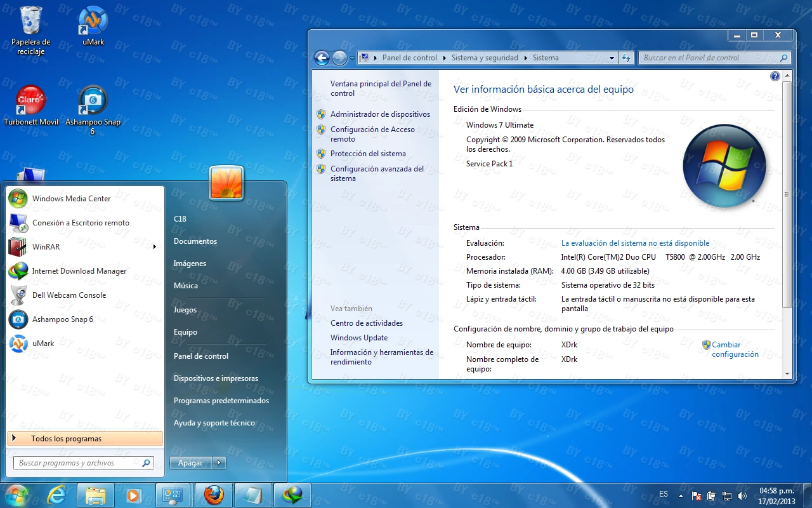
Task: Open the Apagar options arrow
Action: pyautogui.click(x=219, y=463)
